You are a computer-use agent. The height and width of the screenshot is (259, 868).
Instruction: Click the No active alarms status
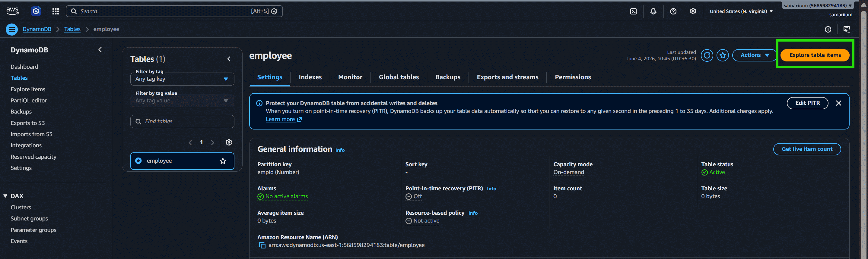tap(283, 196)
